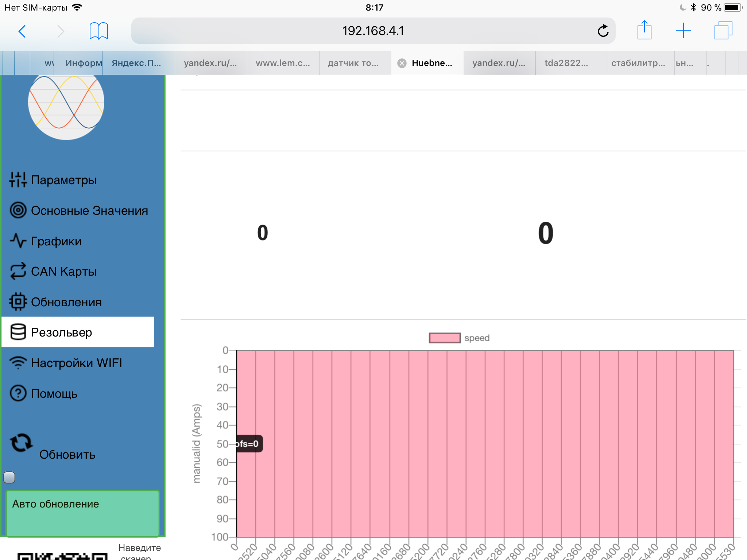Open the Графики section
The image size is (747, 560).
(x=56, y=241)
